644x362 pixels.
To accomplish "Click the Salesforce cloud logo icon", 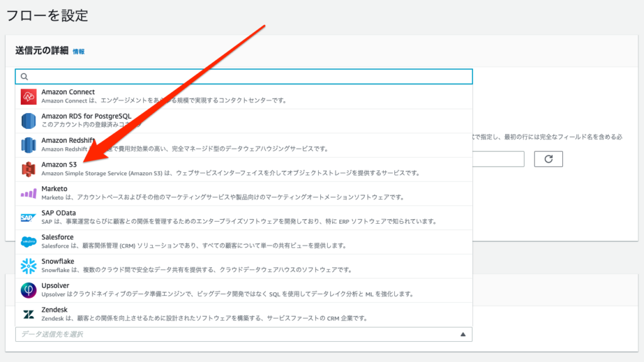I will pyautogui.click(x=27, y=240).
